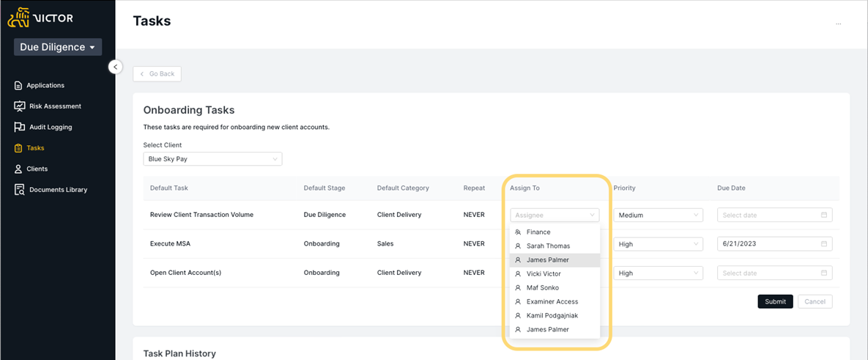Choose Kamil Podgajniak as assignee
Image resolution: width=868 pixels, height=360 pixels.
(x=554, y=316)
